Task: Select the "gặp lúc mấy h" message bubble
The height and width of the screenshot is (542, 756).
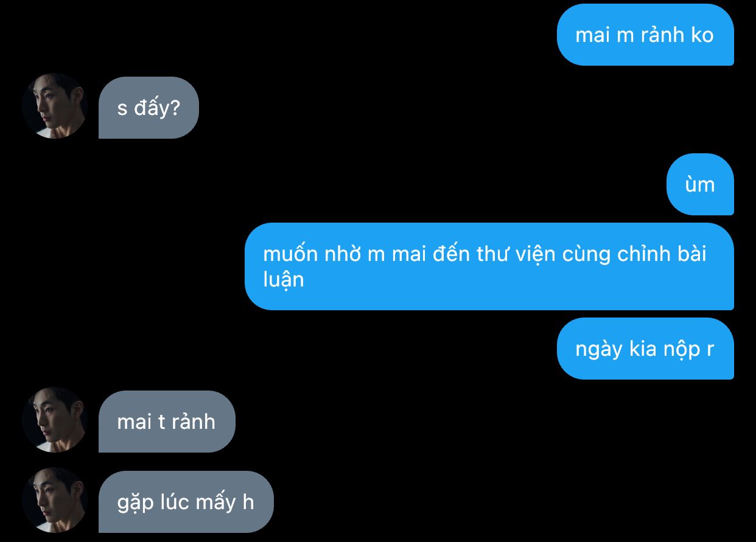Action: click(186, 502)
